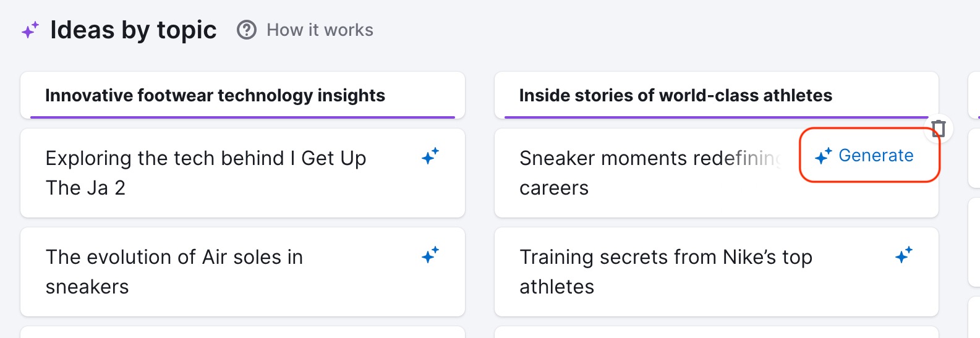Click the cut-off card right of Sneaker moments
This screenshot has width=980, height=338.
pyautogui.click(x=974, y=158)
